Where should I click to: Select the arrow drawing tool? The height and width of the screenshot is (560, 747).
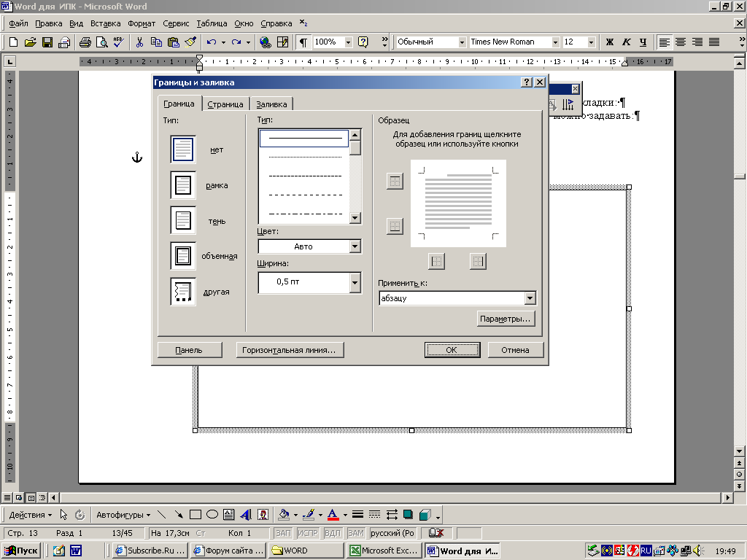pyautogui.click(x=179, y=514)
